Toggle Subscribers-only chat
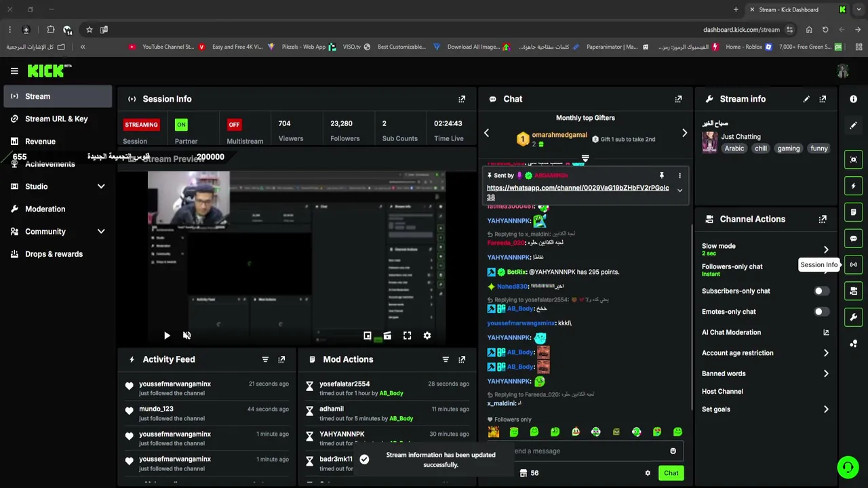The width and height of the screenshot is (868, 488). pos(821,291)
